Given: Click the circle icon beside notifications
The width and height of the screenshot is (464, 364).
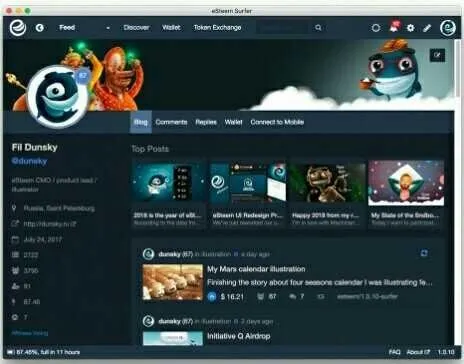Looking at the screenshot, I should 376,28.
